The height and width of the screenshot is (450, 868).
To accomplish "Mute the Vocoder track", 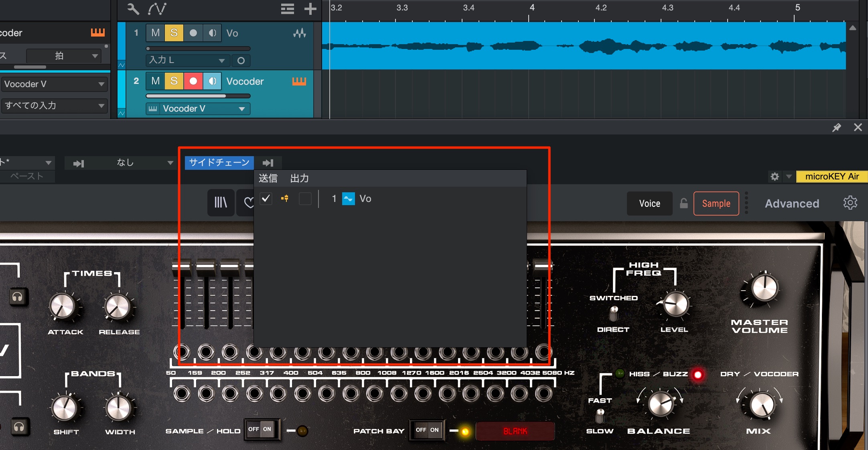I will [x=155, y=81].
